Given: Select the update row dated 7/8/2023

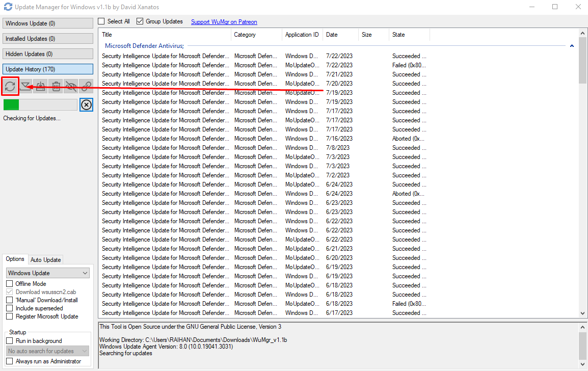Looking at the screenshot, I should pyautogui.click(x=264, y=148).
